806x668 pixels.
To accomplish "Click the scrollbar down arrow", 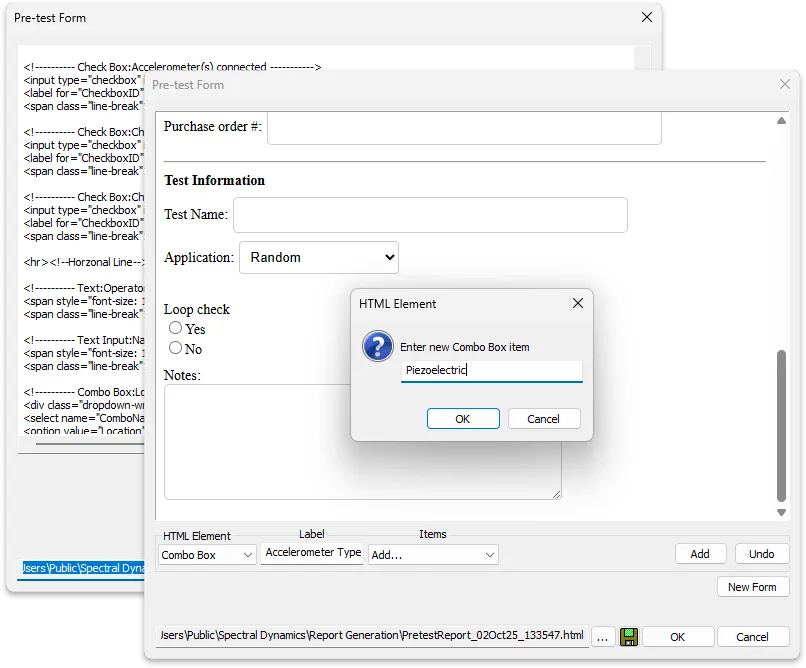I will [x=781, y=510].
